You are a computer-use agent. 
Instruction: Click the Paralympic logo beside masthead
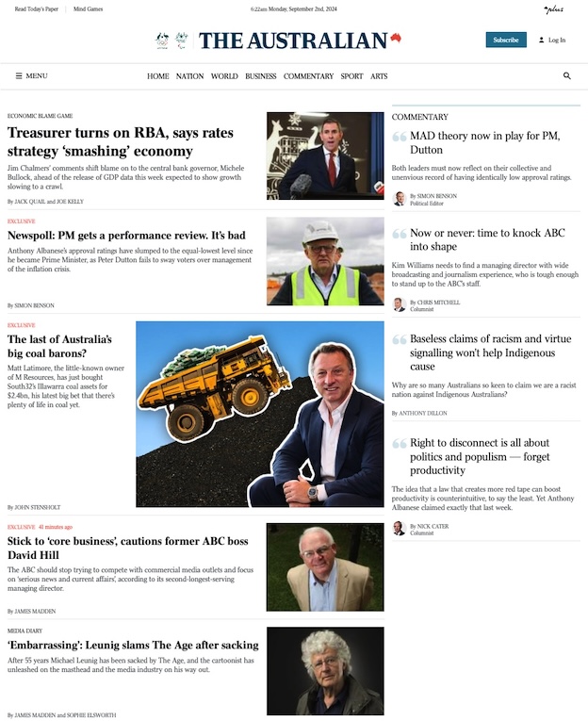pyautogui.click(x=182, y=41)
